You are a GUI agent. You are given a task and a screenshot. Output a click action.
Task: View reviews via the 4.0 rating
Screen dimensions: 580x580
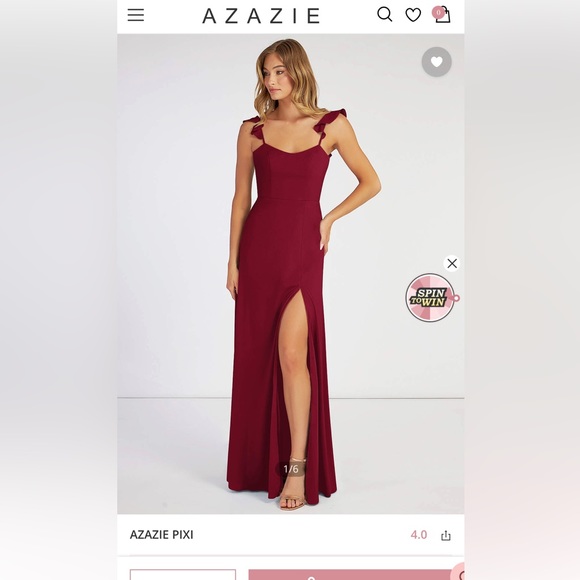click(419, 535)
